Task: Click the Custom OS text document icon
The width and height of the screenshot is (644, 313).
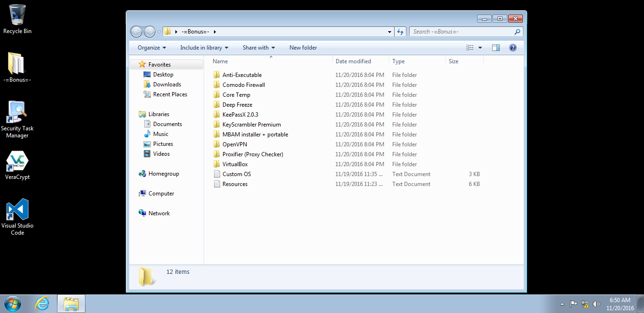Action: pyautogui.click(x=216, y=174)
